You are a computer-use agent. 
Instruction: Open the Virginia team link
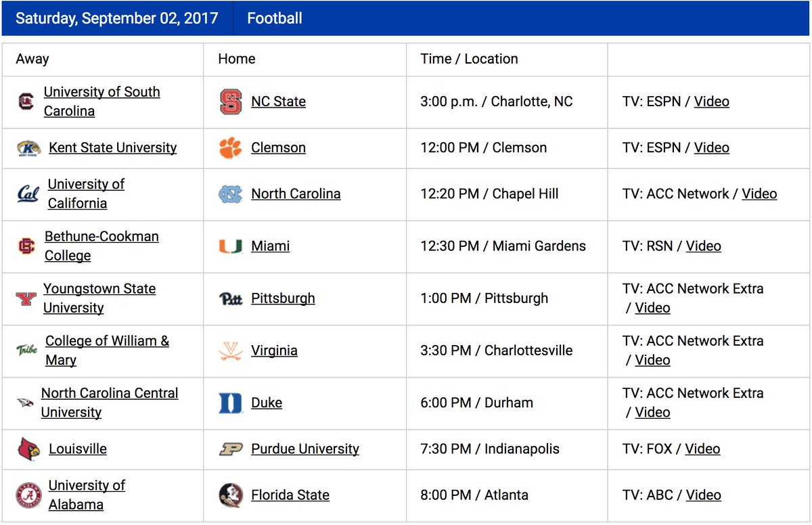tap(274, 350)
